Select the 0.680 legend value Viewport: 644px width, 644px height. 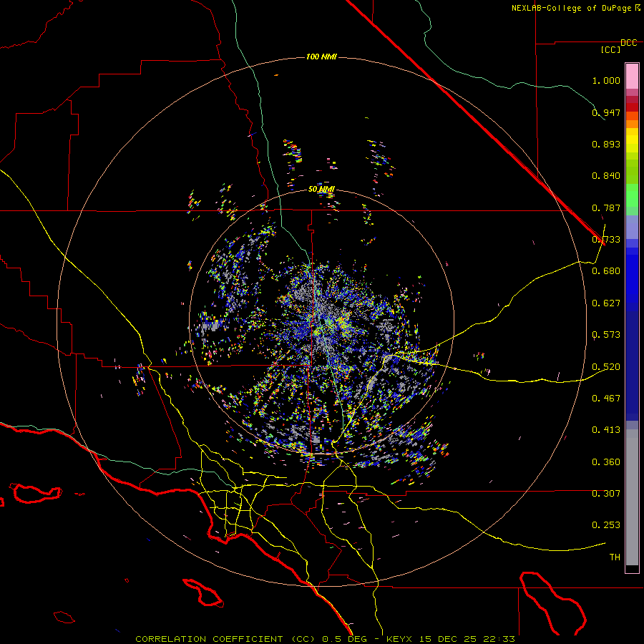coord(606,271)
